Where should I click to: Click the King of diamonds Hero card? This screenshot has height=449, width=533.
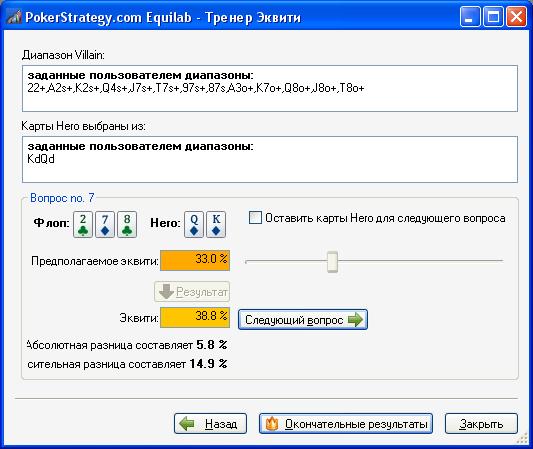point(216,224)
